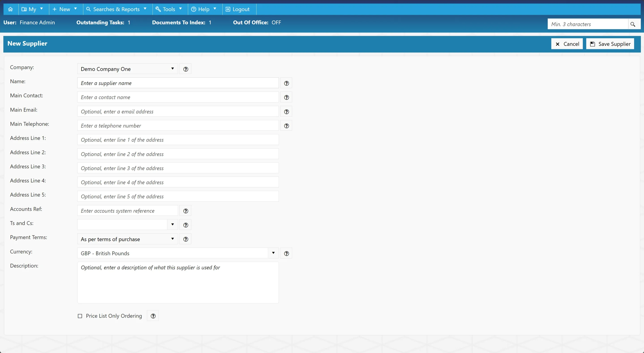The width and height of the screenshot is (644, 353).
Task: Click into Address Line 5 field
Action: [178, 196]
